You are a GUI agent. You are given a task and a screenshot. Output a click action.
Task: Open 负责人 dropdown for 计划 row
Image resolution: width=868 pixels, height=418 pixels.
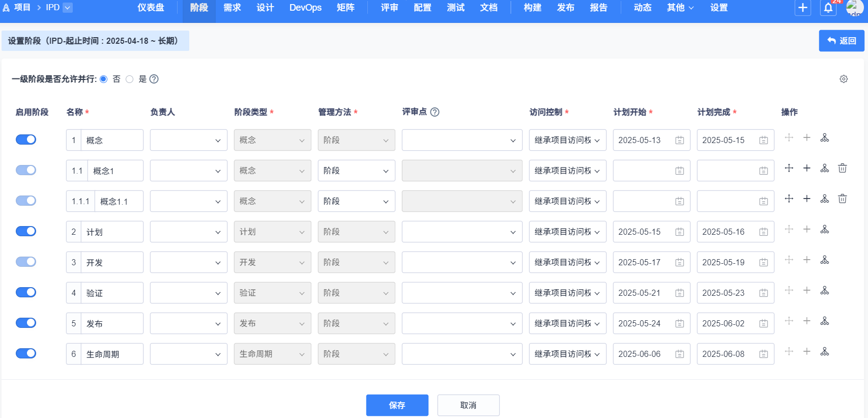pos(188,232)
